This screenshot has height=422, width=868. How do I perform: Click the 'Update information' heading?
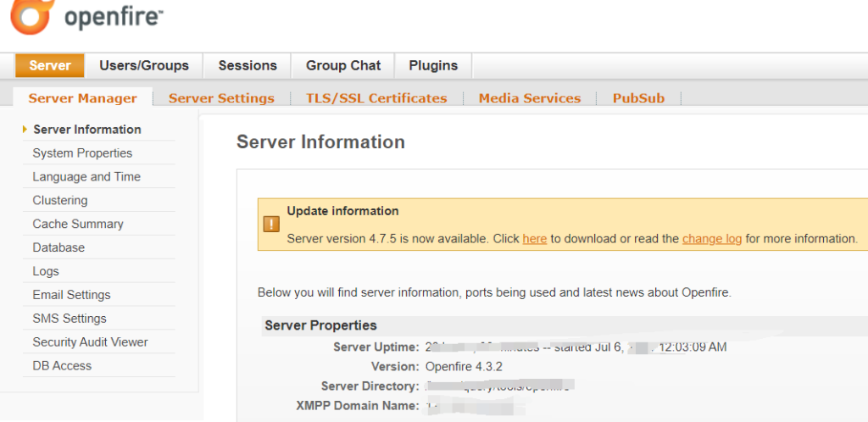point(342,211)
